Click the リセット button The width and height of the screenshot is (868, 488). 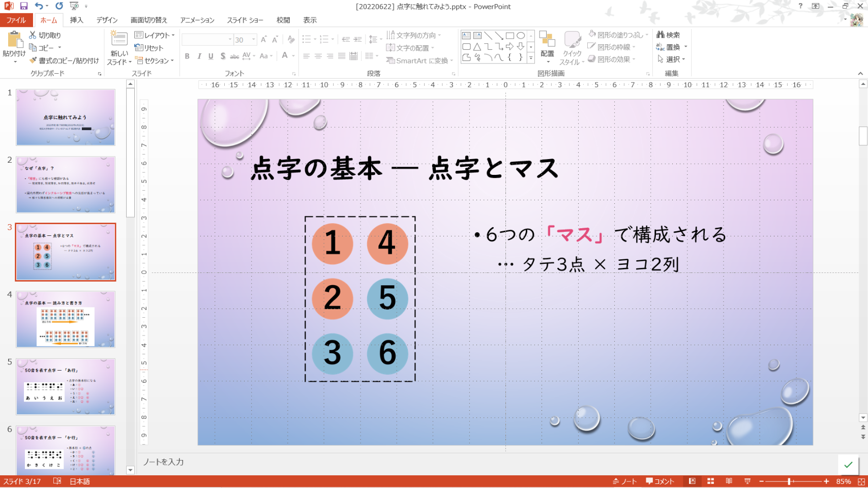click(x=149, y=48)
